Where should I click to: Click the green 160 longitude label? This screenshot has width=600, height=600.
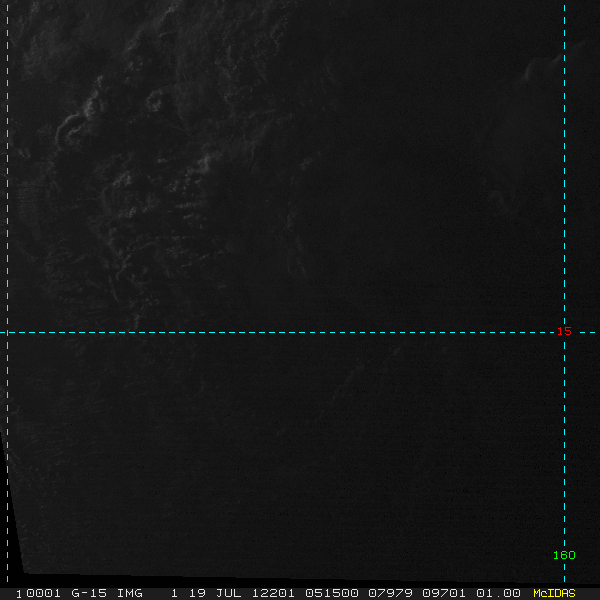click(x=564, y=555)
